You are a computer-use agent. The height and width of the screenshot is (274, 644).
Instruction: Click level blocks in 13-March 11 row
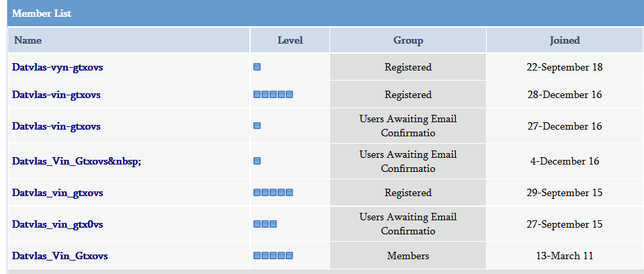coord(273,256)
